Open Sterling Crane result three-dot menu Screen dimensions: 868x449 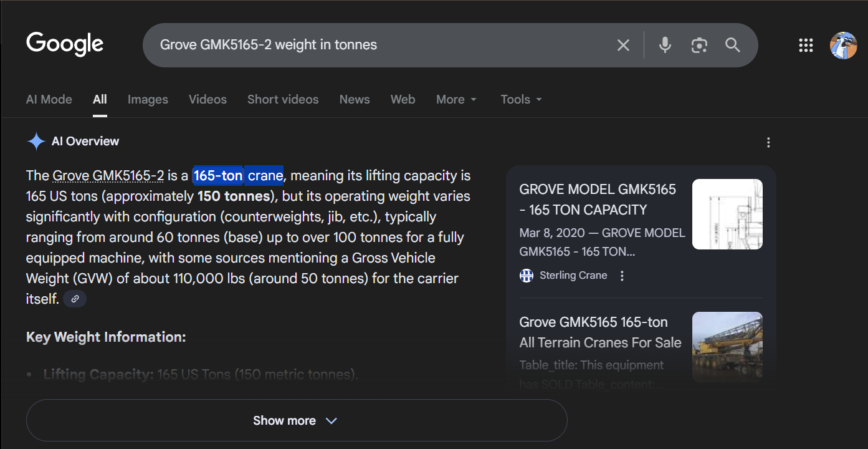(622, 276)
